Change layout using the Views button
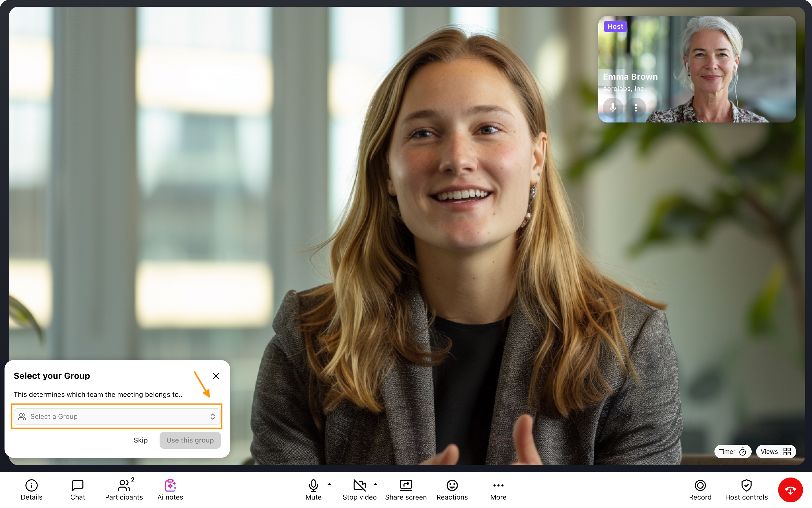This screenshot has width=812, height=508. pyautogui.click(x=776, y=452)
